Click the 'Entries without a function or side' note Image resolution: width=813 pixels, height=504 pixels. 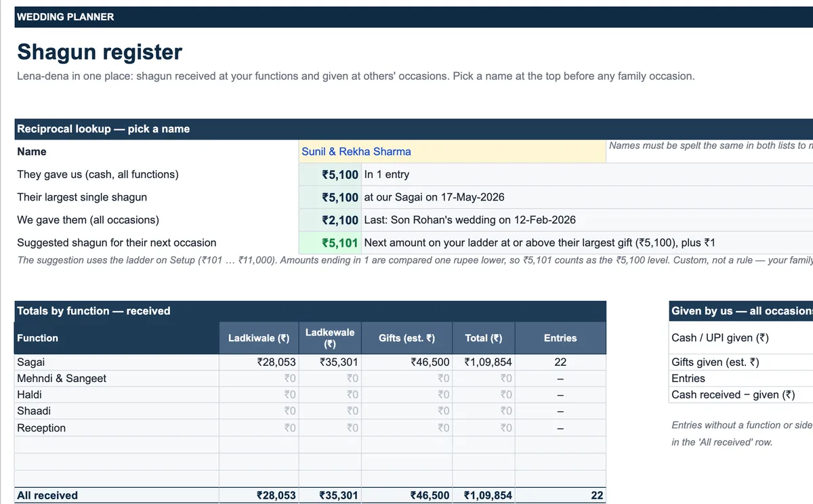coord(742,425)
